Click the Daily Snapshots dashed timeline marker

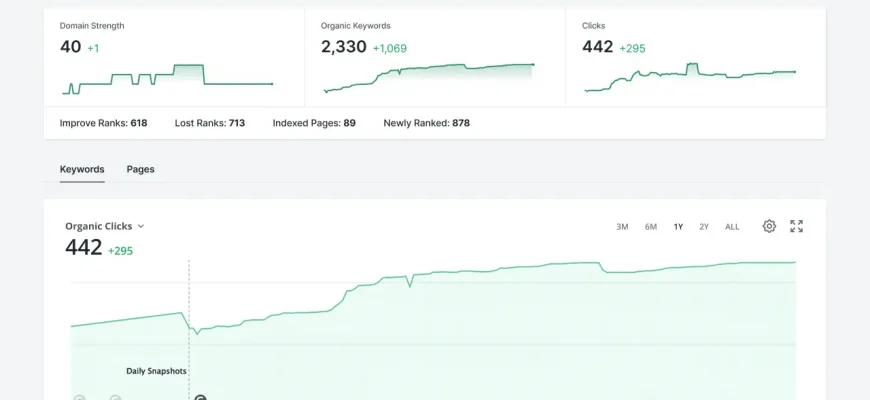point(188,300)
